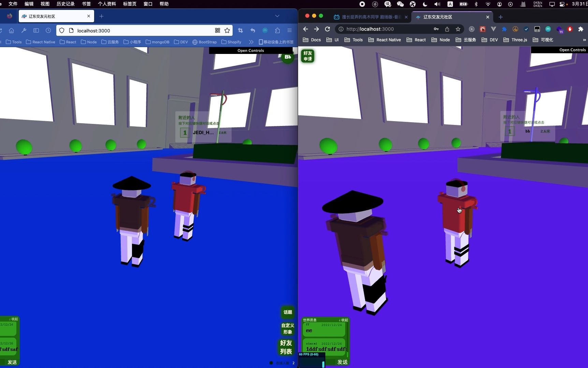Select 辽东交友元社区 tab in left browser
This screenshot has height=368, width=588.
pos(56,16)
